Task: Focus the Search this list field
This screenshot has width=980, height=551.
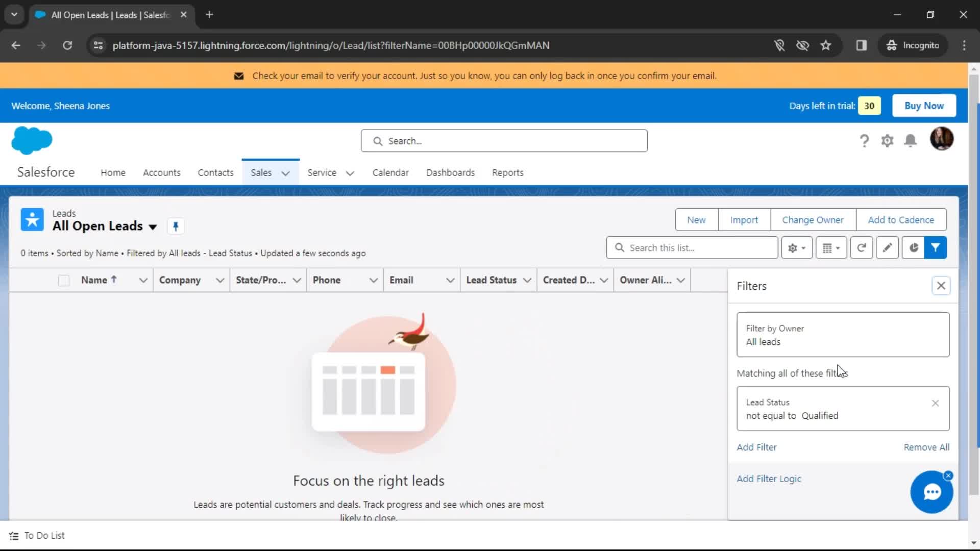Action: point(692,248)
